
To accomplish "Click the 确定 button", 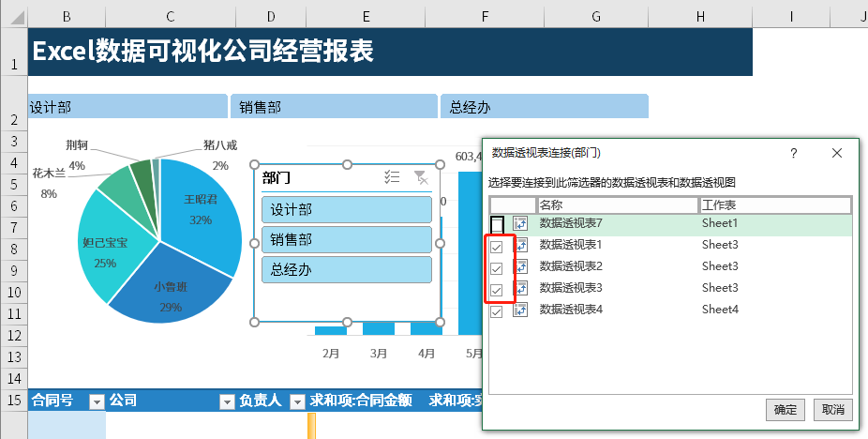I will [786, 410].
